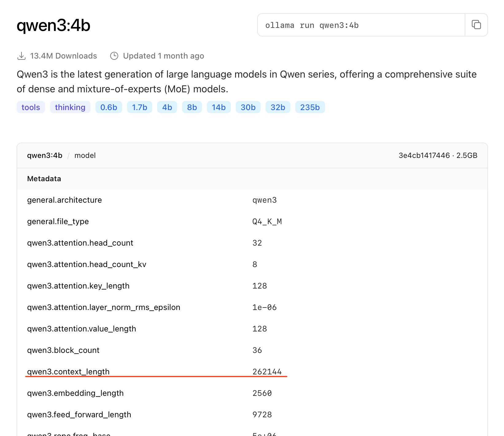
Task: Choose the 14b size tag
Action: point(219,107)
